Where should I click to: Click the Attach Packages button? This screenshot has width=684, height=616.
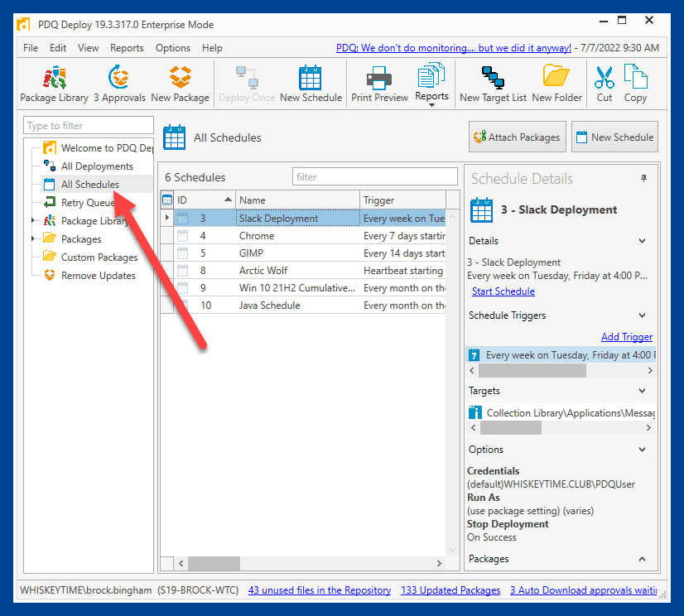pyautogui.click(x=518, y=137)
